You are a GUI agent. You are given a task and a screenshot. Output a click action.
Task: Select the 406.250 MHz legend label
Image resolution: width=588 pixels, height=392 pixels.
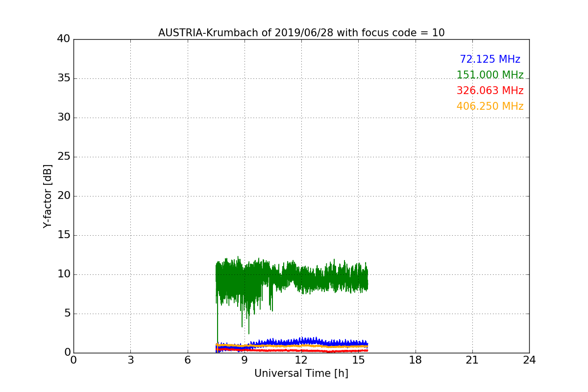490,106
